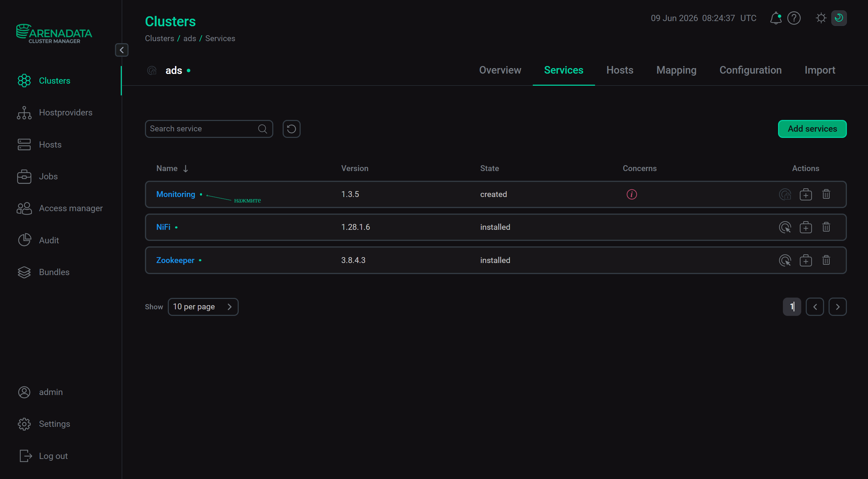This screenshot has height=479, width=868.
Task: Delete the Zookeeper service
Action: tap(826, 260)
